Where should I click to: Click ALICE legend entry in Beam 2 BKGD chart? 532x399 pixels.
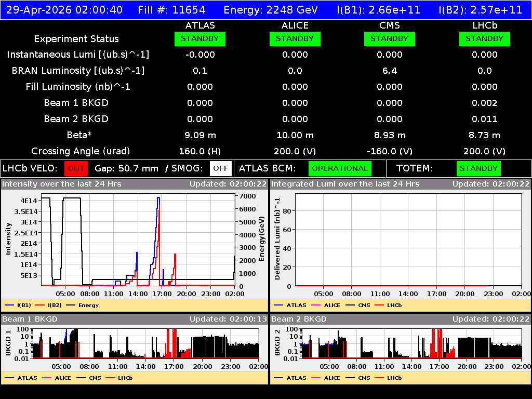click(326, 378)
